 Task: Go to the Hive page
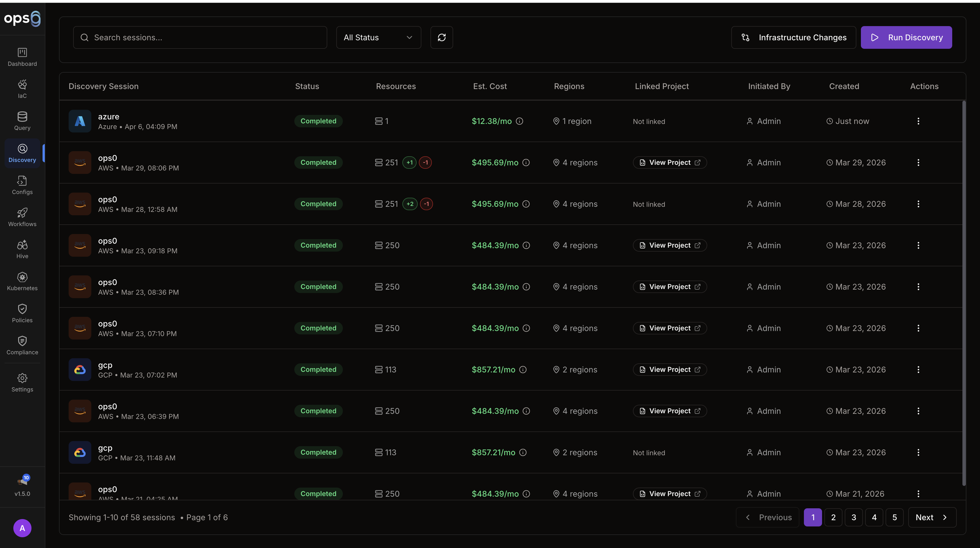point(22,249)
